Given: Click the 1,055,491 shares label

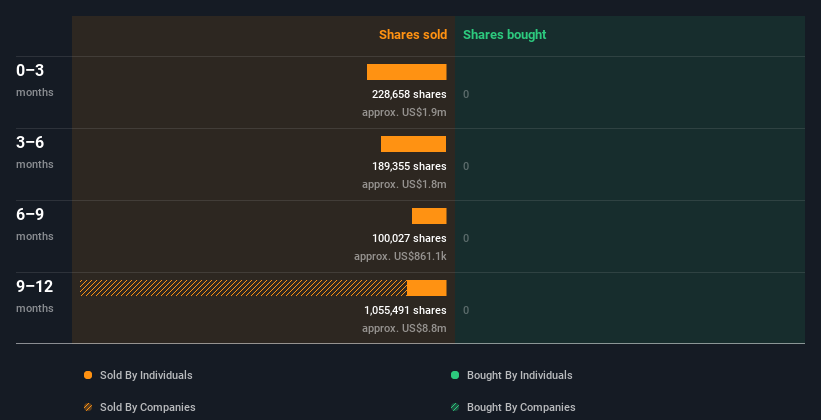Looking at the screenshot, I should (405, 310).
